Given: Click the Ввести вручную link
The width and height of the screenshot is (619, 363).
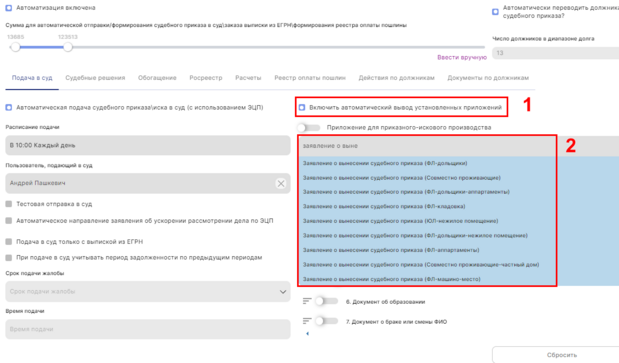Looking at the screenshot, I should click(x=461, y=57).
